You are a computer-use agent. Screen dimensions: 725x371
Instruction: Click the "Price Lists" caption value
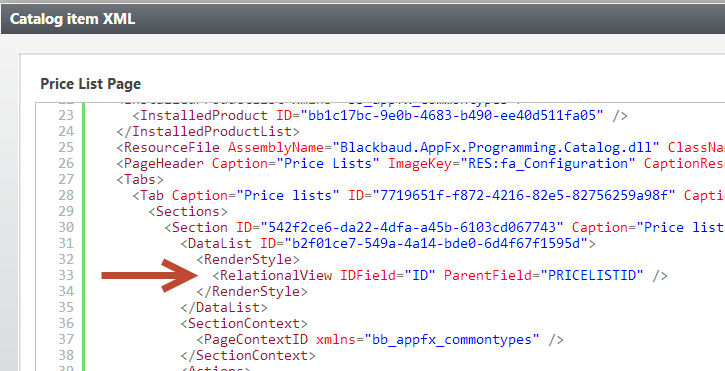click(328, 163)
